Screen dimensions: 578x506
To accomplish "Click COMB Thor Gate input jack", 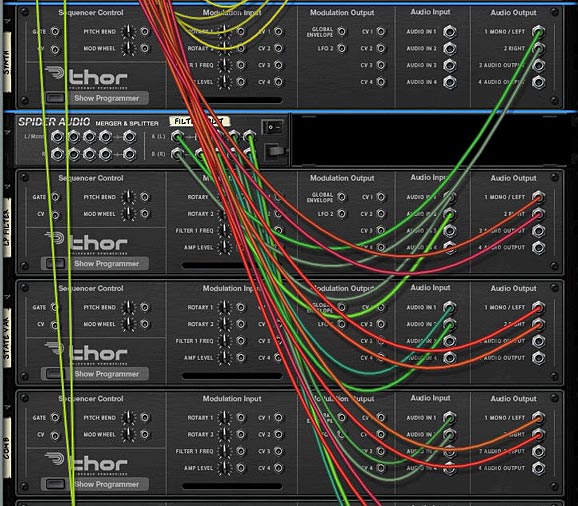I will click(55, 418).
